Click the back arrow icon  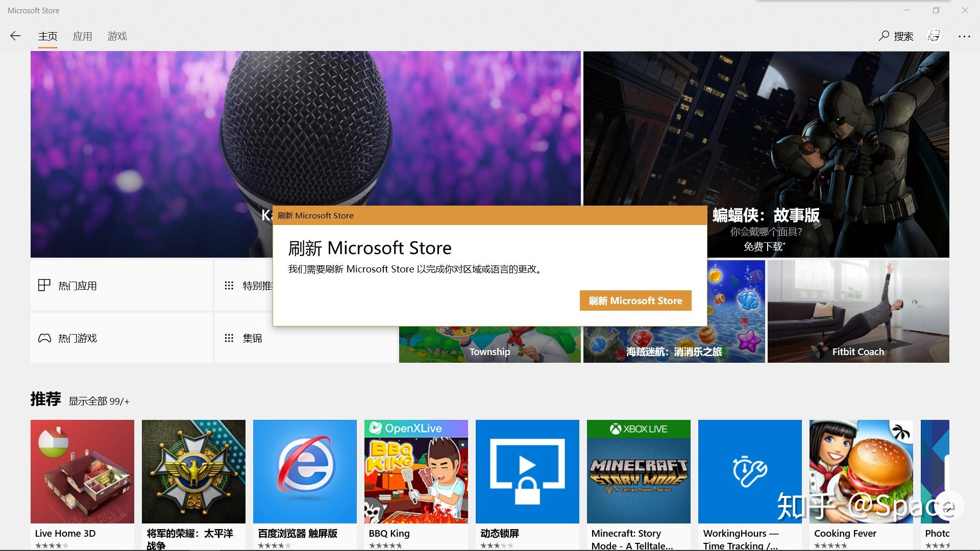tap(15, 36)
